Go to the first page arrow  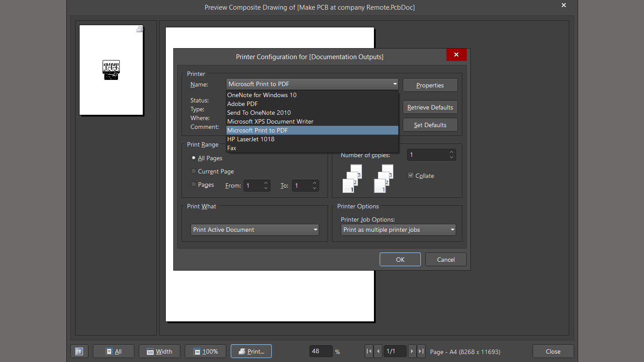pos(369,351)
